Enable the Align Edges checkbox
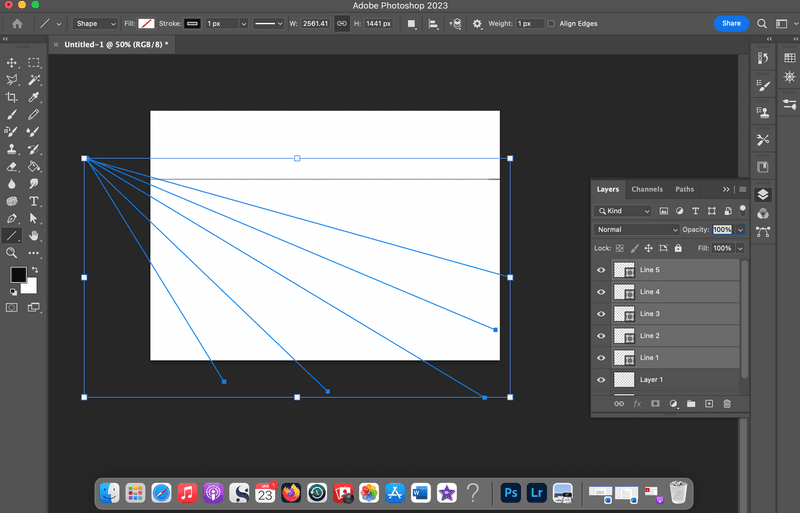 [551, 23]
